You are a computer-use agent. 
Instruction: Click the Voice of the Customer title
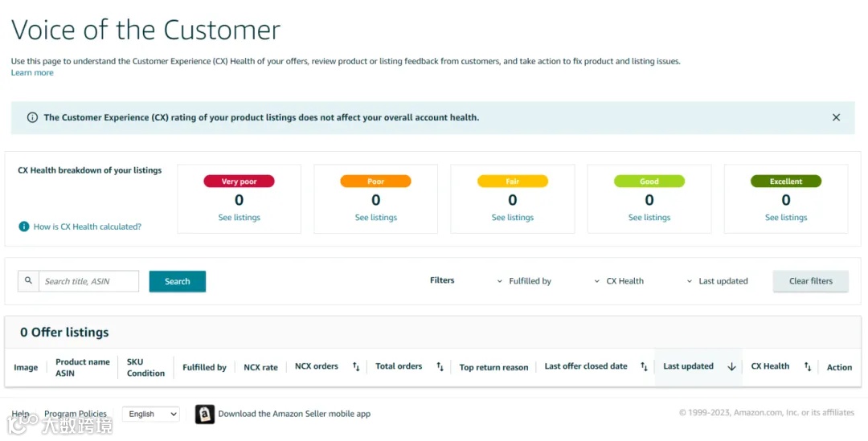tap(145, 30)
